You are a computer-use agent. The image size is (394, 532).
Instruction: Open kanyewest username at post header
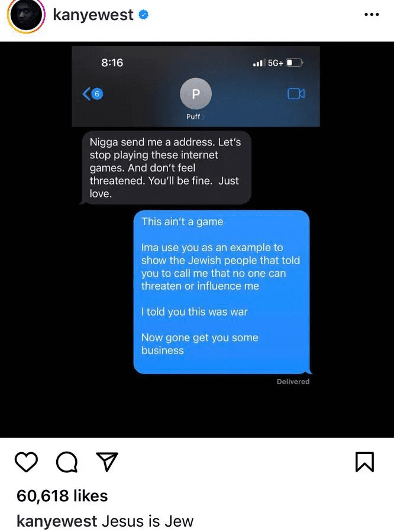[93, 15]
